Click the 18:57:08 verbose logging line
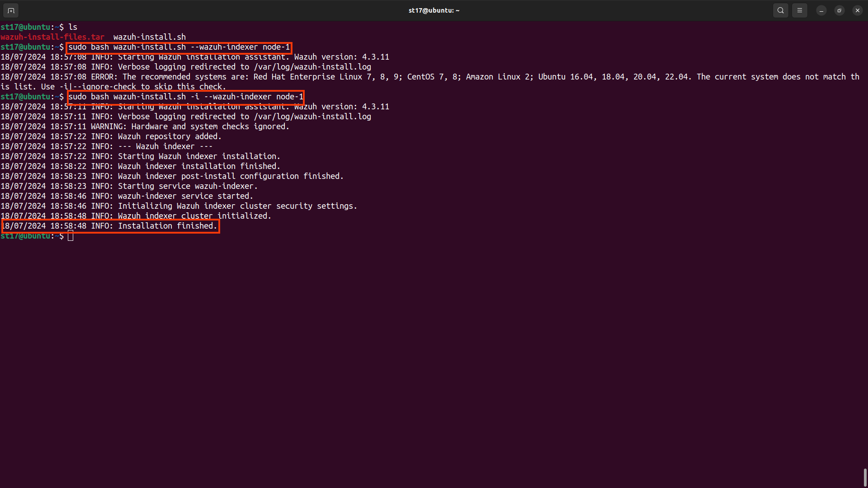This screenshot has height=488, width=868. coord(186,67)
